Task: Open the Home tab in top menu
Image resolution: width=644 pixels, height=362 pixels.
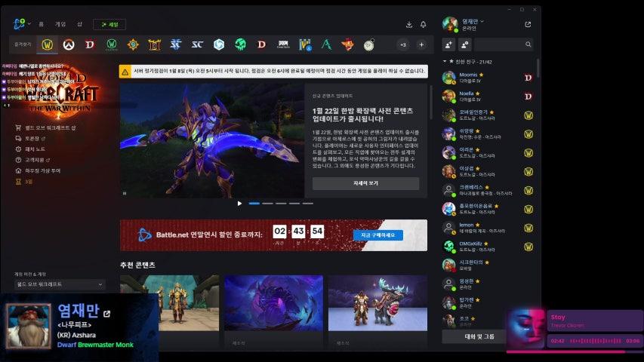Action: tap(41, 24)
